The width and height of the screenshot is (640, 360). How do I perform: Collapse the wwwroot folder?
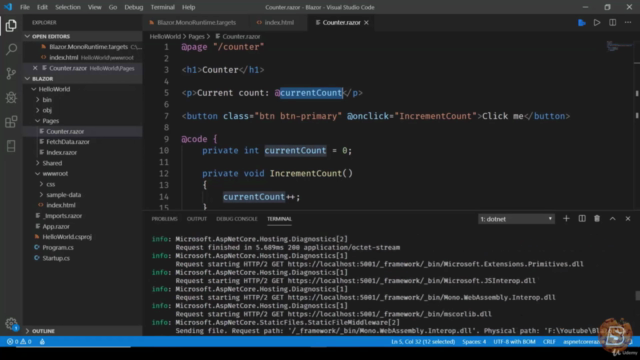pos(38,174)
